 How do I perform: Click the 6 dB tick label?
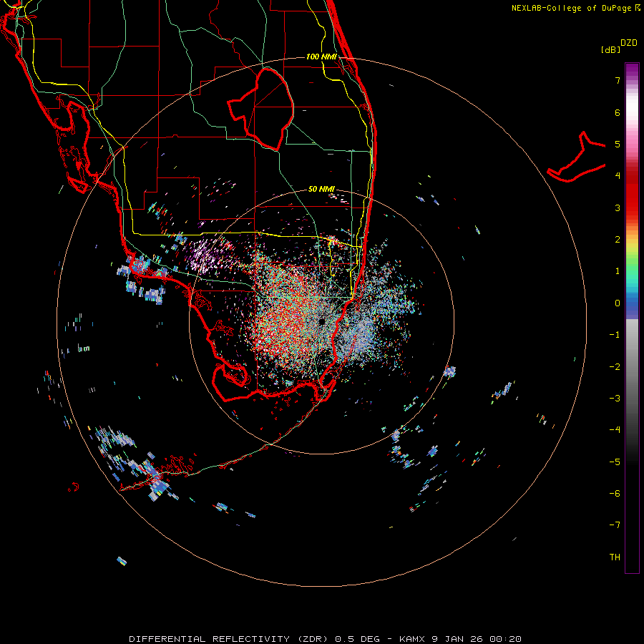pos(618,112)
